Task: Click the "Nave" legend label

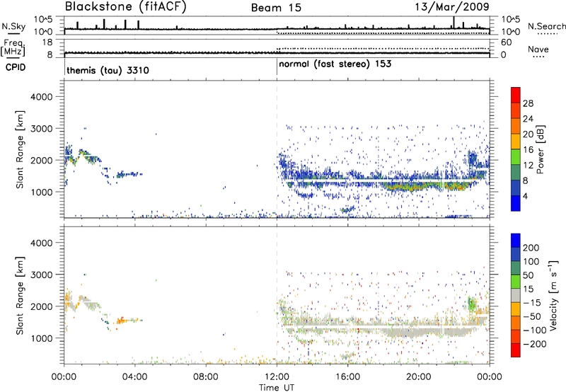Action: click(538, 49)
